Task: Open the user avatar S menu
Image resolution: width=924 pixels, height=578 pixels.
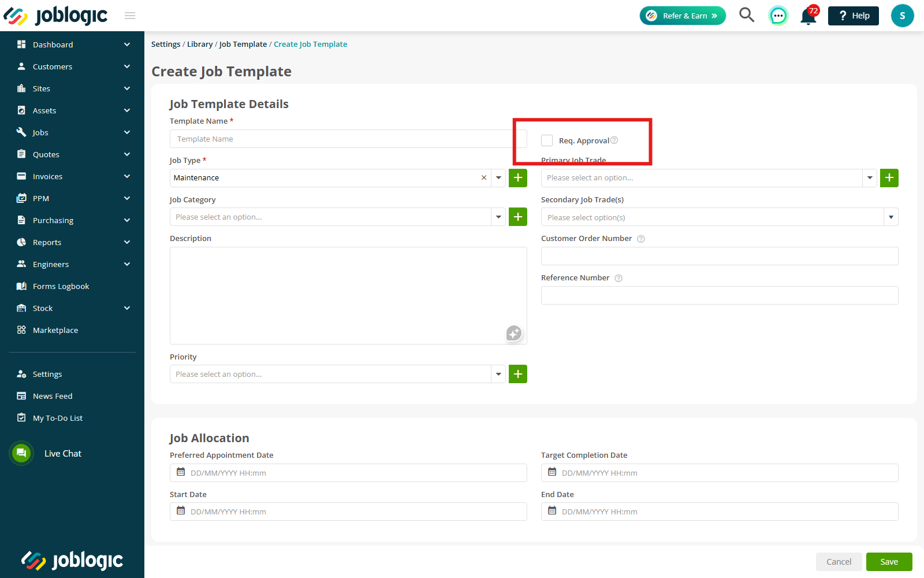Action: pyautogui.click(x=902, y=16)
